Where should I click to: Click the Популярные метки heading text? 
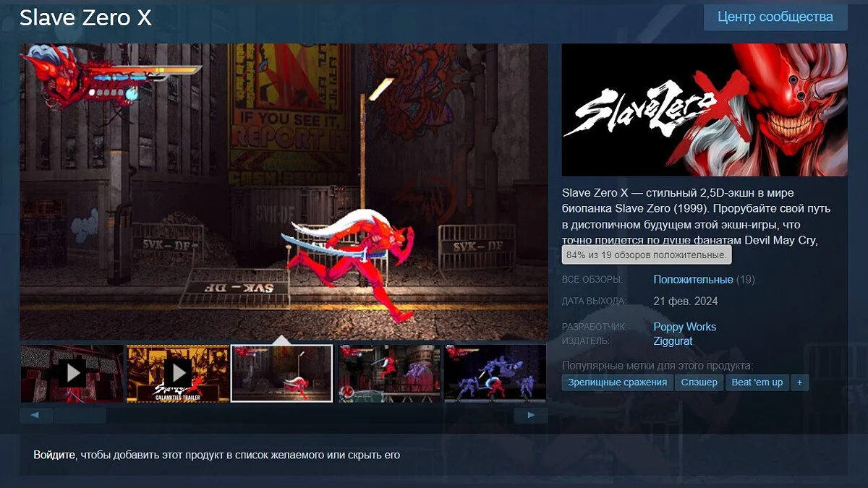pos(658,365)
